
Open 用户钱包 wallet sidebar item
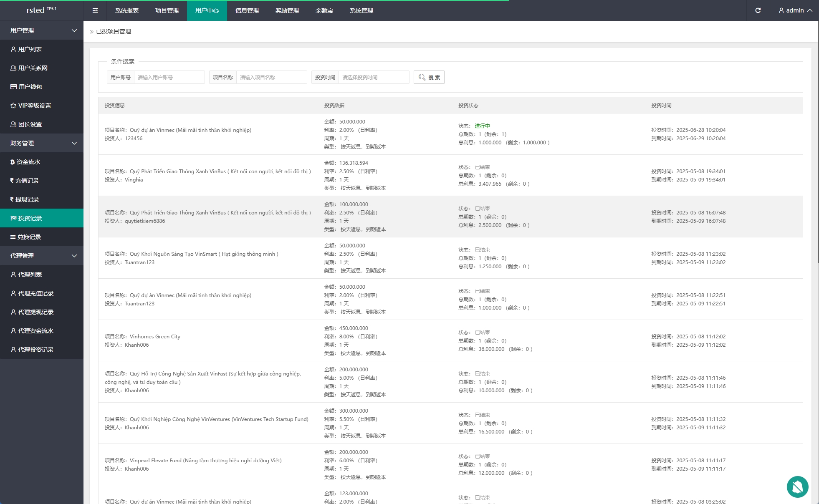tap(30, 87)
